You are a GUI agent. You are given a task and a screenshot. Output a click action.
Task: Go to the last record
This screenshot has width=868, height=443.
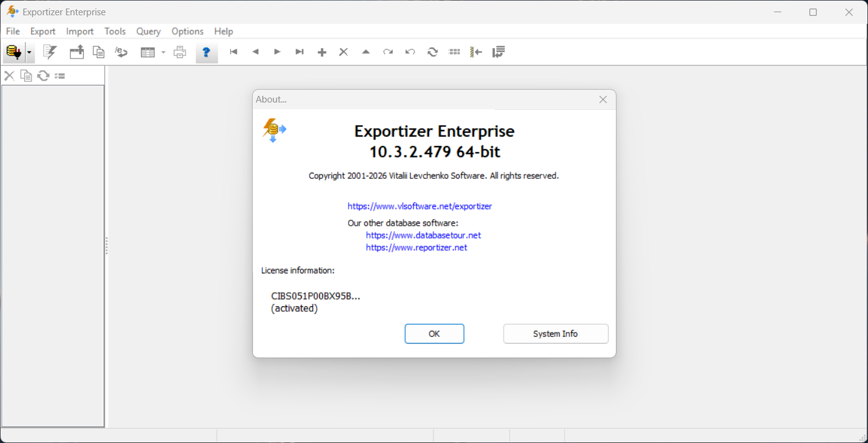300,52
